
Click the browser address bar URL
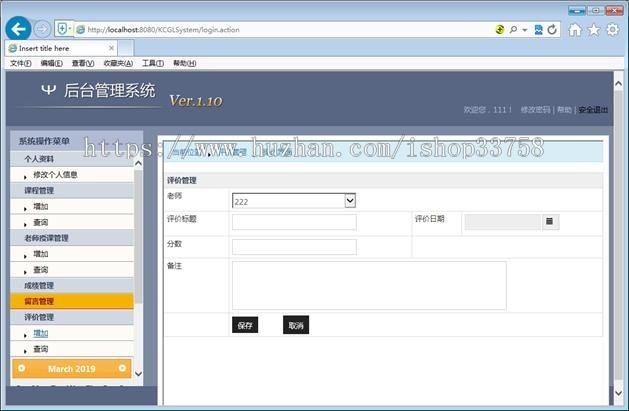tap(163, 30)
